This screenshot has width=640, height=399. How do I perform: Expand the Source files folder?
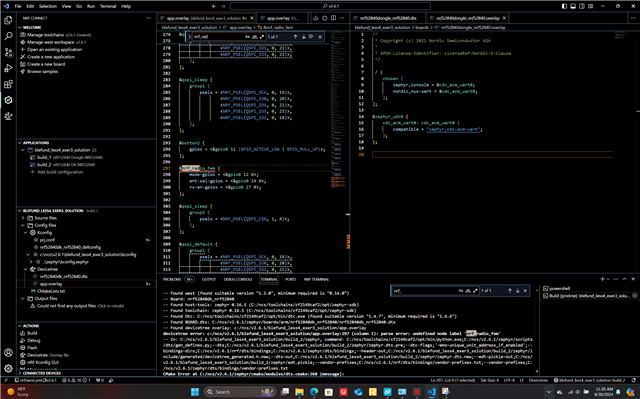pyautogui.click(x=23, y=218)
